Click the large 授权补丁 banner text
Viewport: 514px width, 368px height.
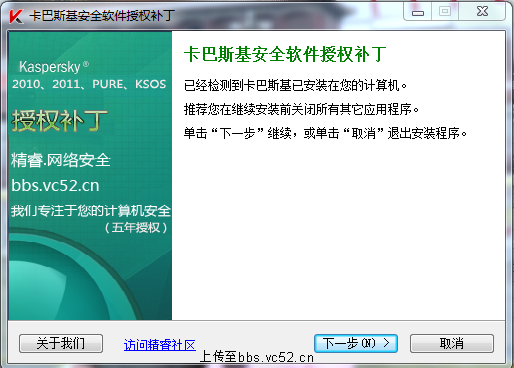tap(60, 121)
